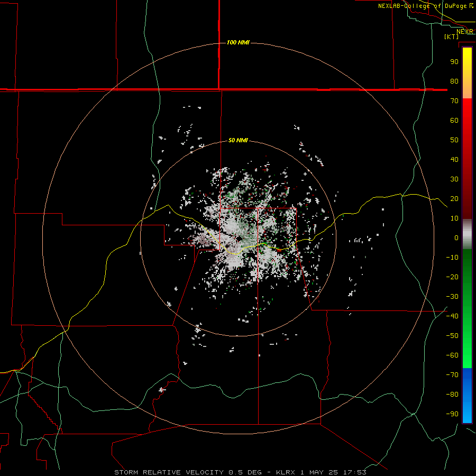Click the "50 NMI" range ring label
This screenshot has width=476, height=476.
click(238, 140)
